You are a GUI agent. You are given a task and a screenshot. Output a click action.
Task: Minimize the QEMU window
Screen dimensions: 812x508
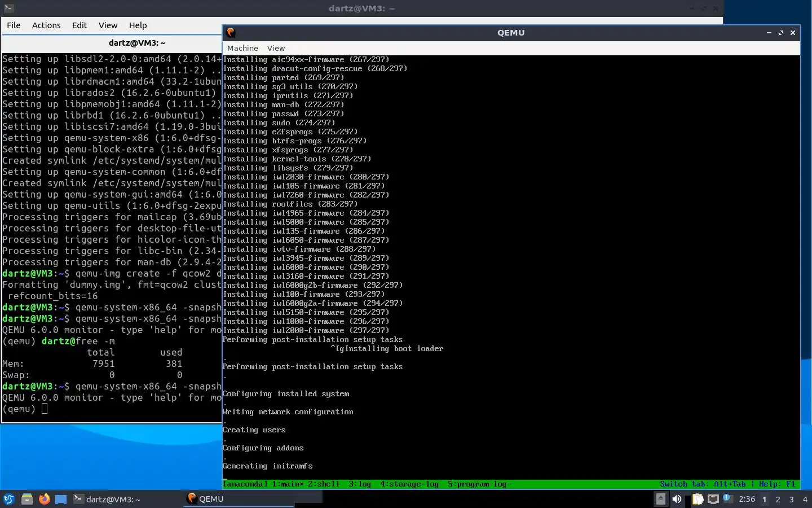click(x=769, y=33)
